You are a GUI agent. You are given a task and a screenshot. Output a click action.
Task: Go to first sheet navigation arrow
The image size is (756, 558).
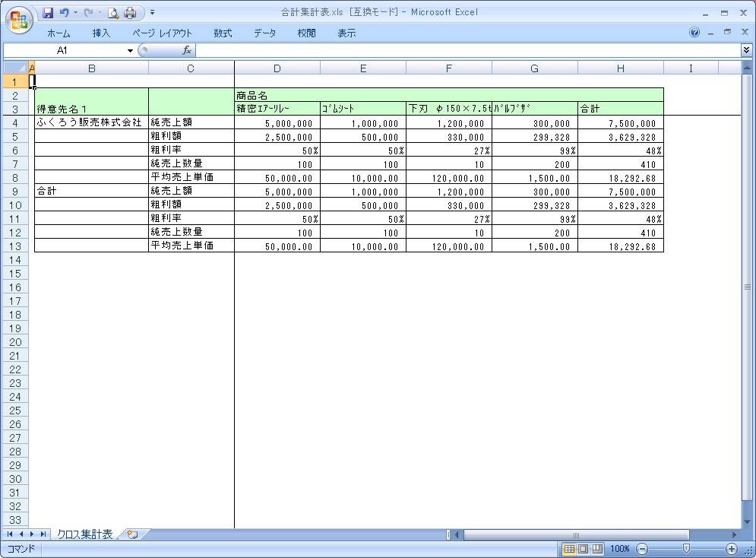click(x=10, y=534)
